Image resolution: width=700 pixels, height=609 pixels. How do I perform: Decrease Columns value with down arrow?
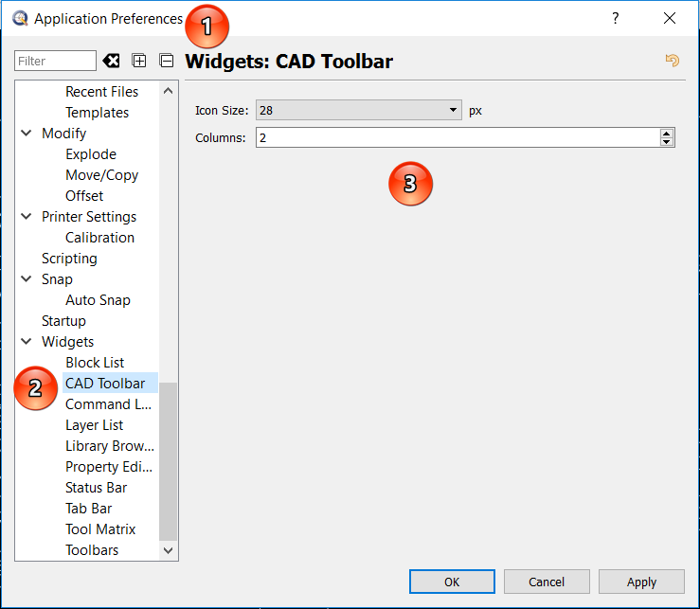[667, 142]
